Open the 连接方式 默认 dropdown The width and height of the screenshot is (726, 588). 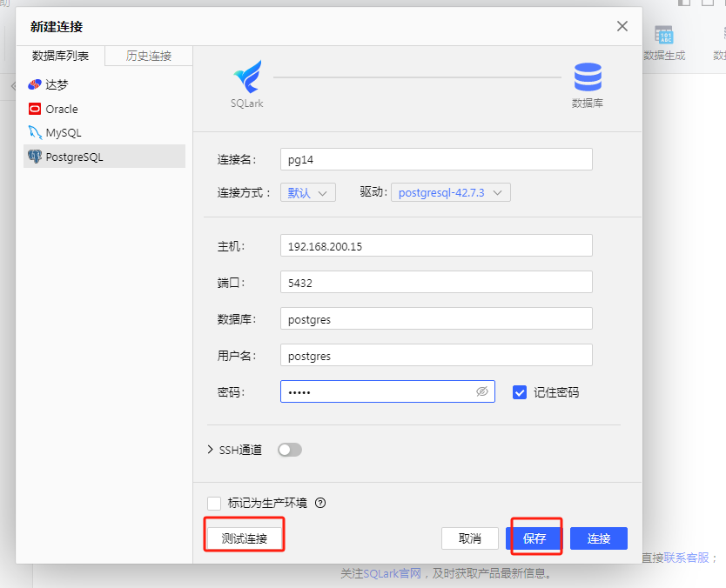click(x=308, y=192)
